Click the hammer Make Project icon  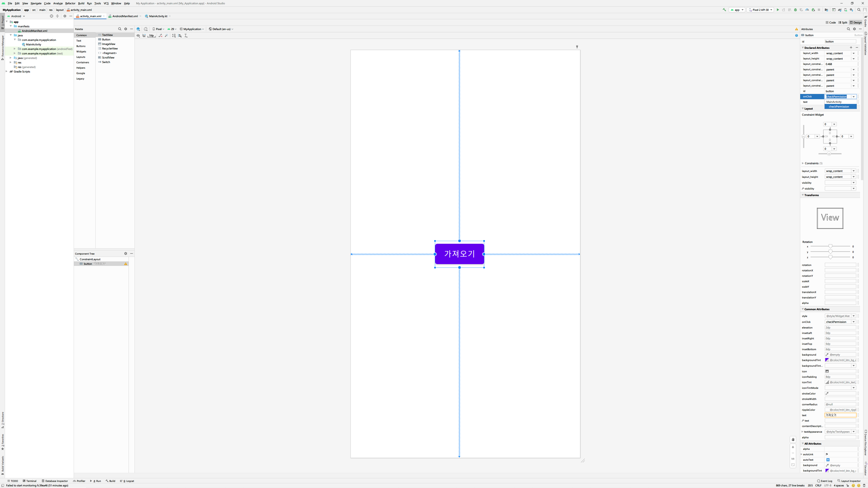click(724, 10)
